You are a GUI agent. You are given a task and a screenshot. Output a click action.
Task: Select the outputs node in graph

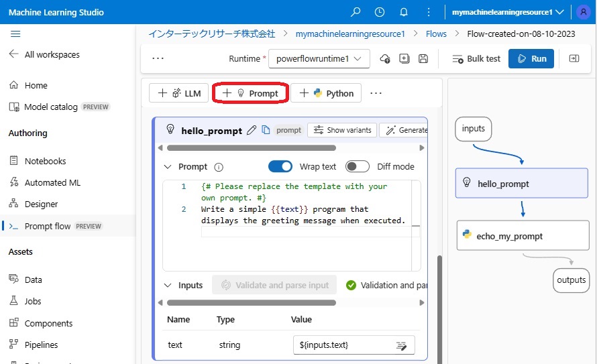571,280
